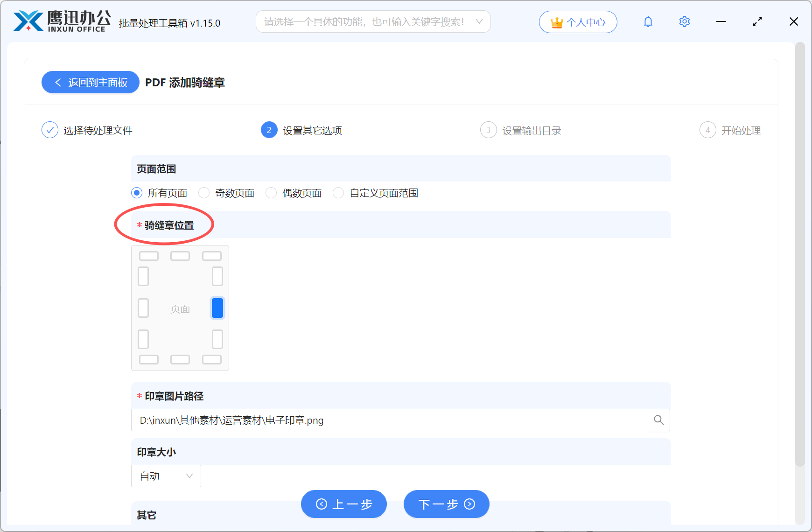
Task: Select the top-left seal position block
Action: [148, 255]
